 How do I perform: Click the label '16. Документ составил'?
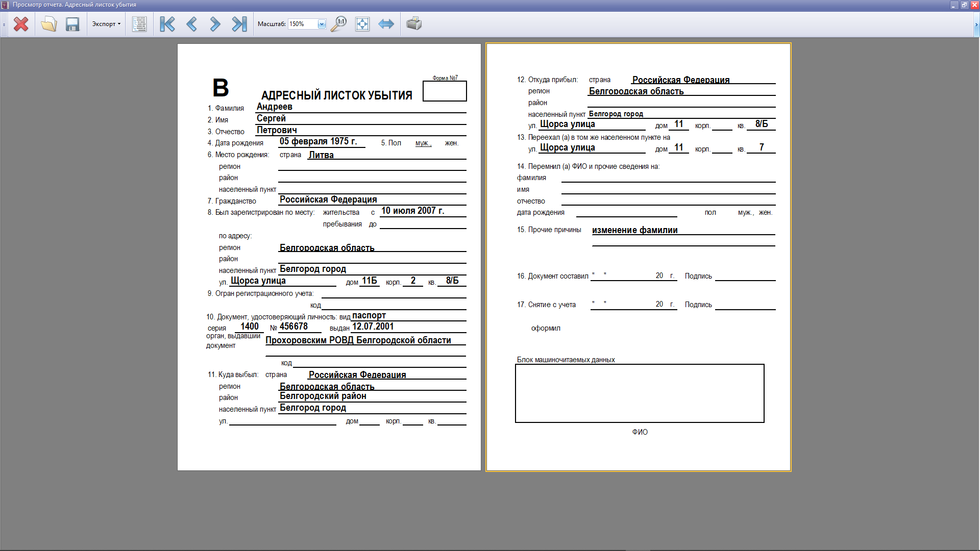pyautogui.click(x=553, y=276)
